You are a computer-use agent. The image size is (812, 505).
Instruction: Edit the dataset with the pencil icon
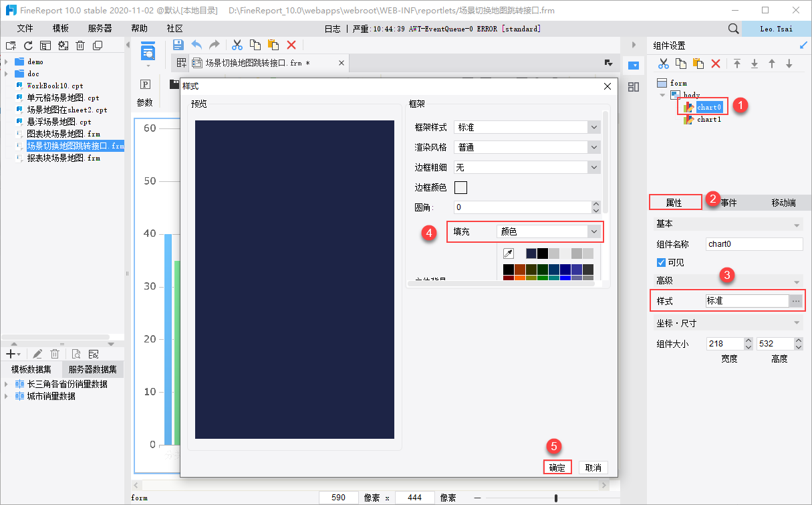click(38, 353)
